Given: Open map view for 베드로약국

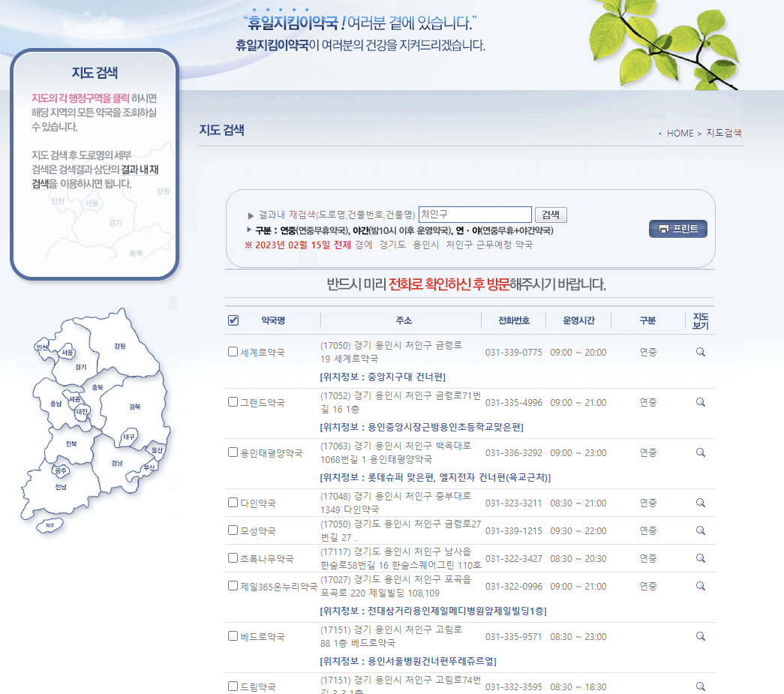Looking at the screenshot, I should (x=701, y=636).
